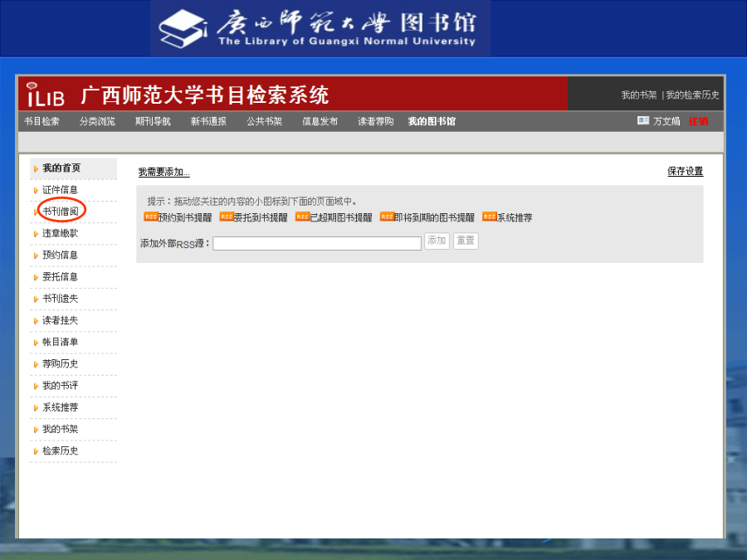Click the 重置 button
747x560 pixels.
(466, 241)
